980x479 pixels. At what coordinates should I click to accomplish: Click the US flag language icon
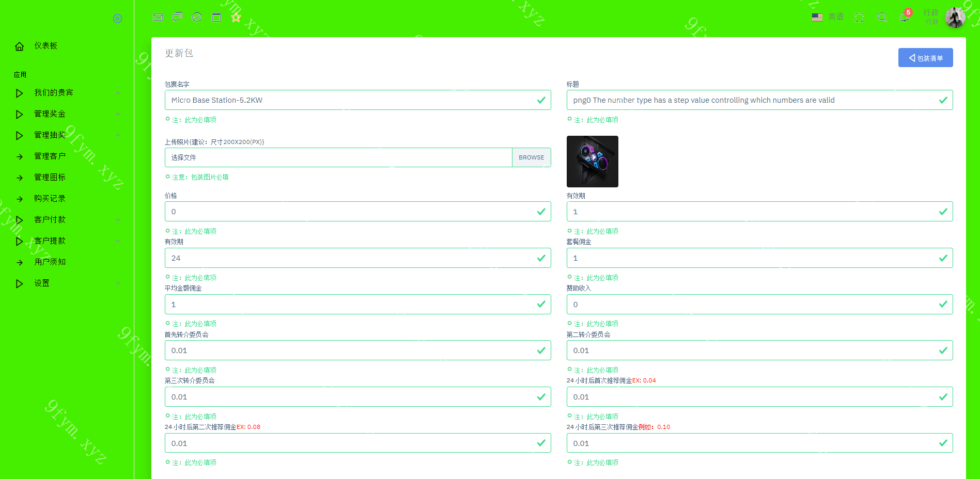[x=817, y=17]
